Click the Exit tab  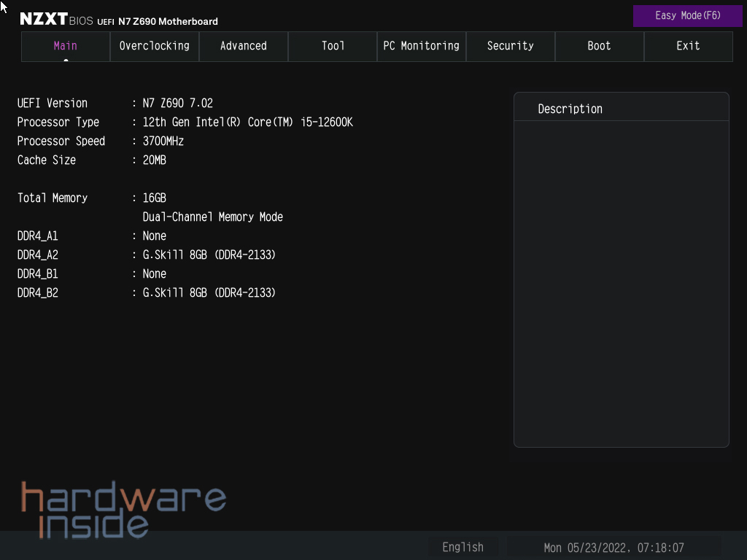(688, 46)
